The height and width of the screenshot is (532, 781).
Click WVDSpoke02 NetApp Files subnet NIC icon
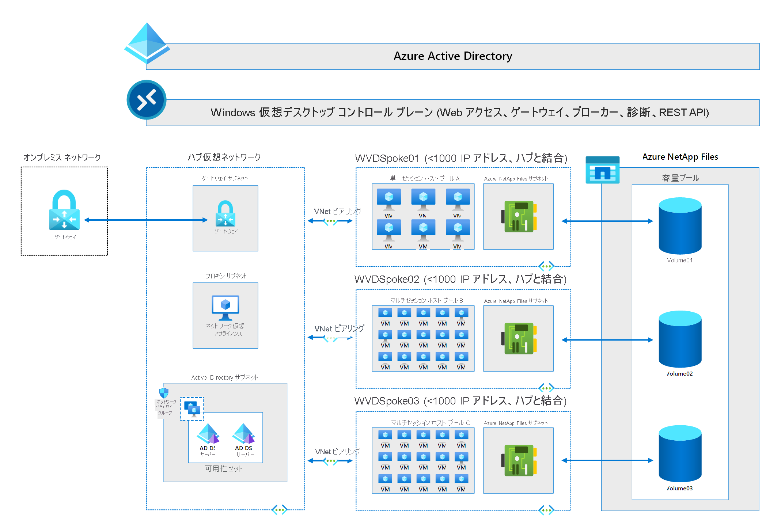point(519,338)
